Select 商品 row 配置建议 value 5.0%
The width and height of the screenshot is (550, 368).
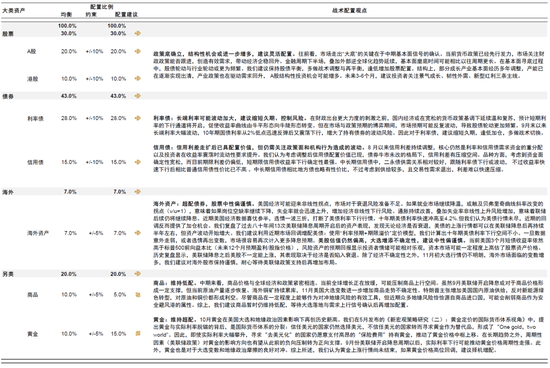(x=120, y=295)
